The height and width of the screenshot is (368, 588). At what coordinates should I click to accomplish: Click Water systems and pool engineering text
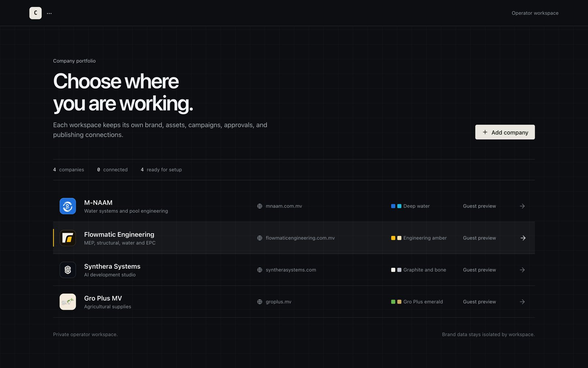tap(126, 211)
